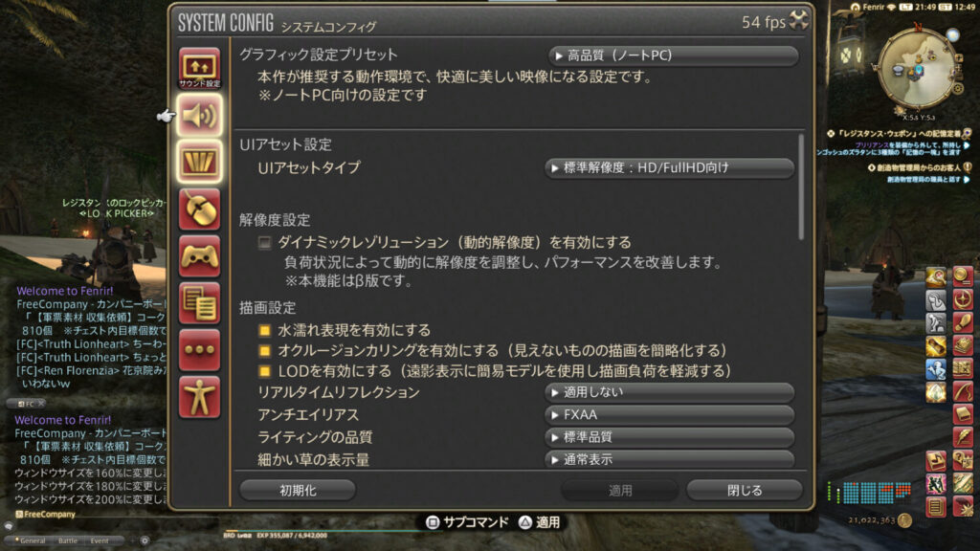The height and width of the screenshot is (551, 980).
Task: Open the グラフィック設定プリセット dropdown
Action: click(x=673, y=55)
